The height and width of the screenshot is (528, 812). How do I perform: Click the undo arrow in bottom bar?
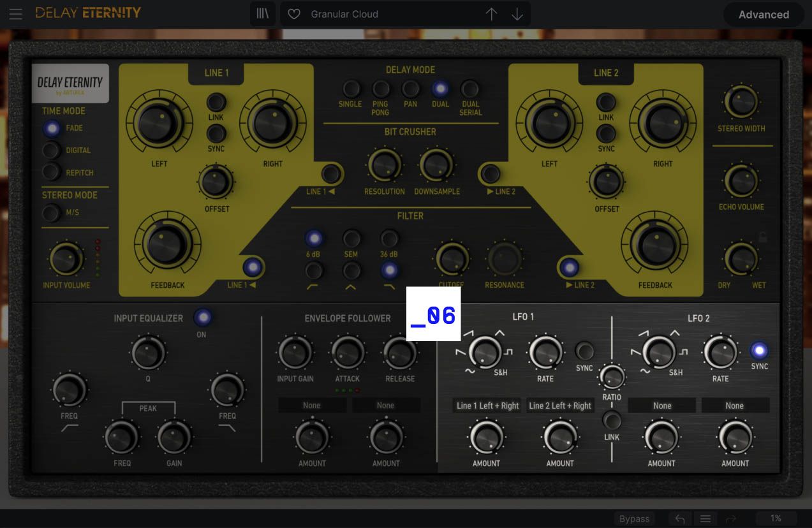point(680,519)
